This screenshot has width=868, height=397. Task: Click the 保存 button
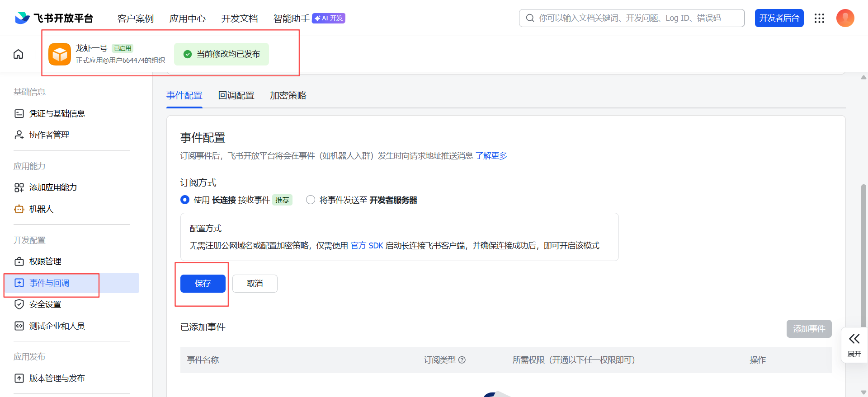pos(203,284)
